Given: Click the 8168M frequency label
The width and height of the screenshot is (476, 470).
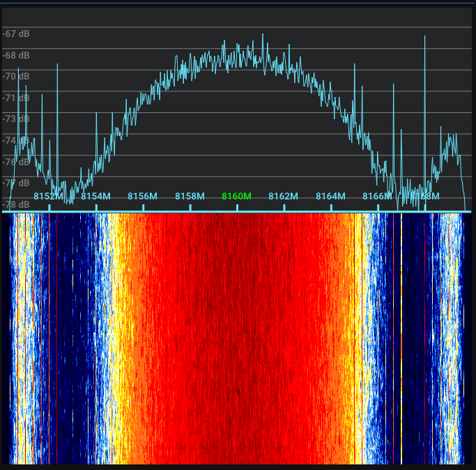Looking at the screenshot, I should [x=424, y=196].
